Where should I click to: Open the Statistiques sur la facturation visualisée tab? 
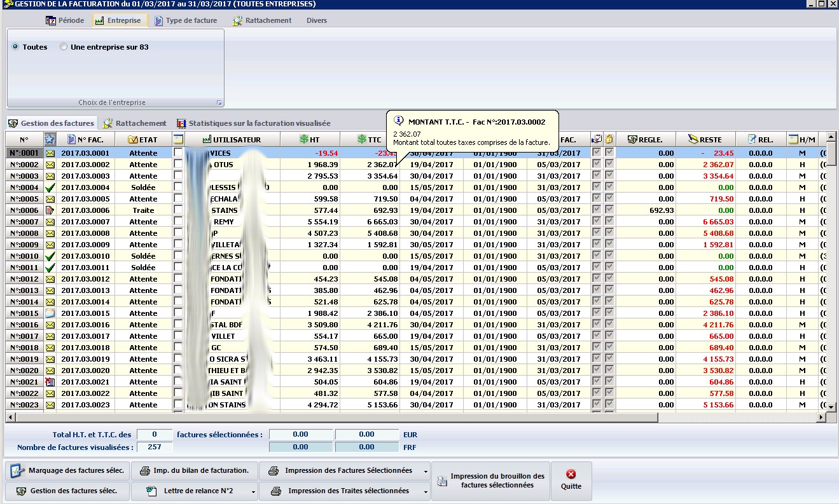[253, 123]
